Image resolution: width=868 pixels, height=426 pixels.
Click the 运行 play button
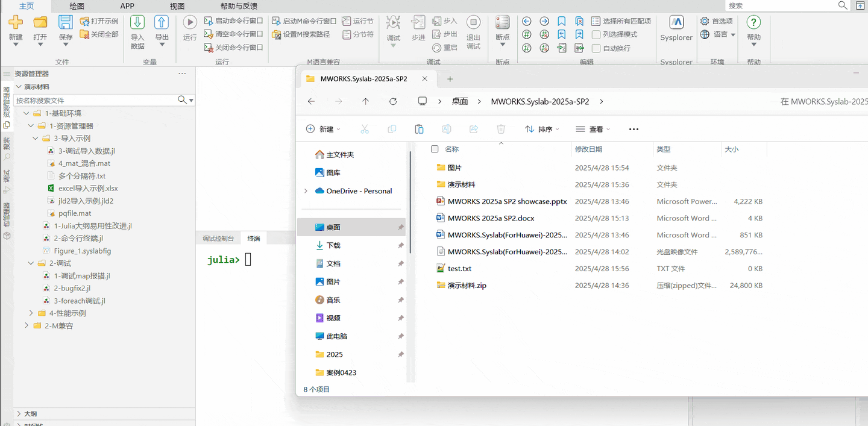[x=190, y=23]
